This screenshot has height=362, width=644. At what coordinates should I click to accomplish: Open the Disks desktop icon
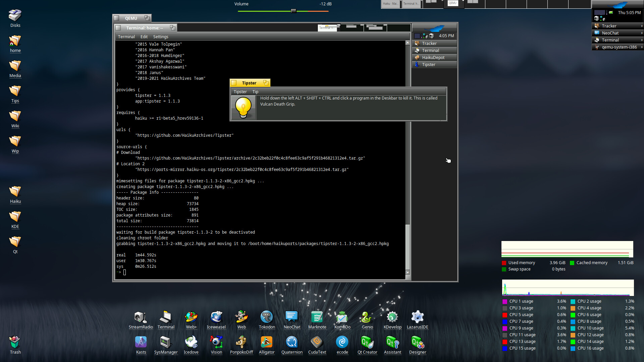15,16
